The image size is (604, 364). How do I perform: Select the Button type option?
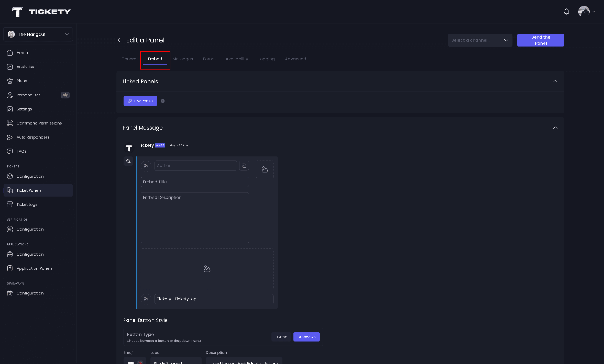pyautogui.click(x=281, y=337)
